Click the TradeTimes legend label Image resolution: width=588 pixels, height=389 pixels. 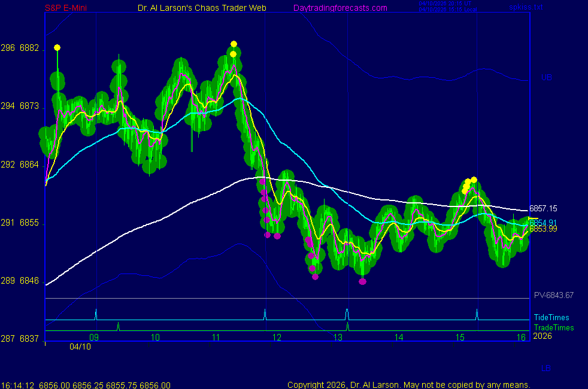[554, 327]
